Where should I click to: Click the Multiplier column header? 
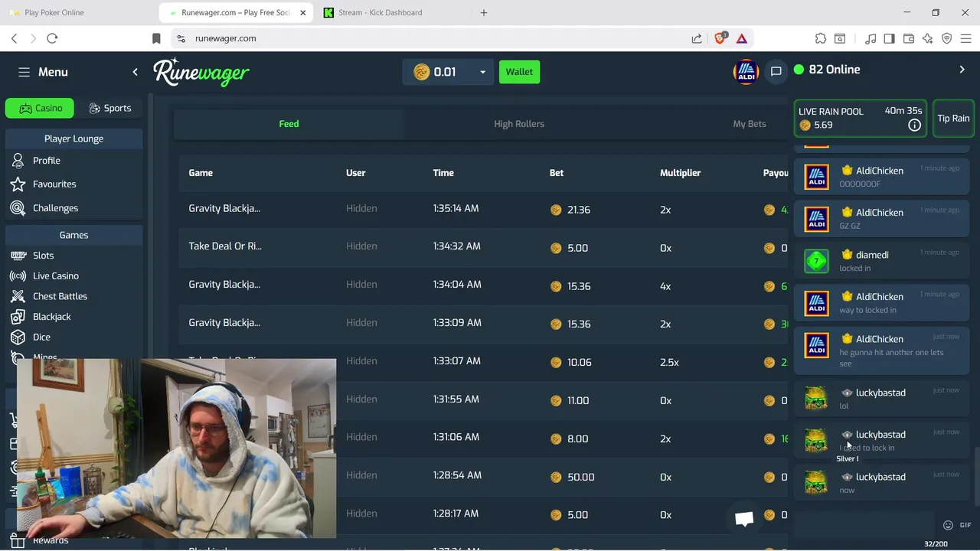680,173
